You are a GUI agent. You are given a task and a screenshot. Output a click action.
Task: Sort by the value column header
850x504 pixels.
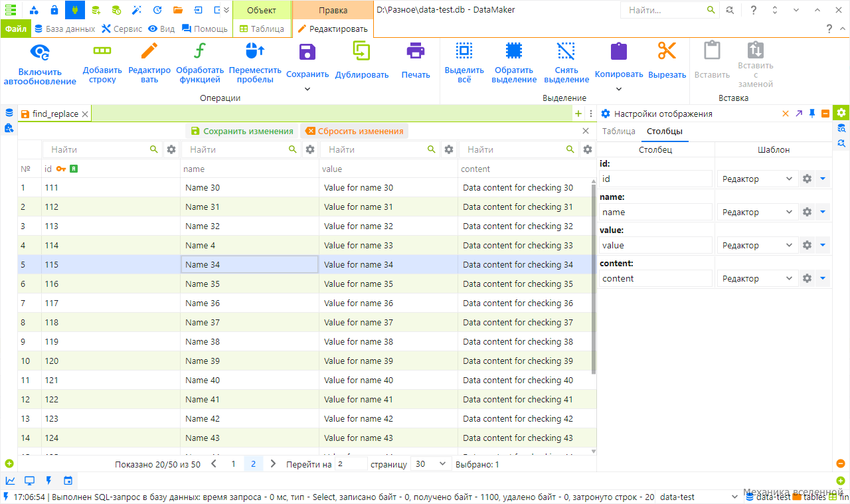tap(388, 169)
